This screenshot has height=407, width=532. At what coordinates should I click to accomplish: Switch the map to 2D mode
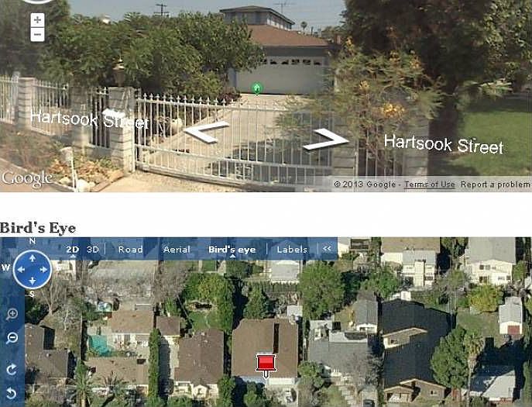[x=73, y=250]
